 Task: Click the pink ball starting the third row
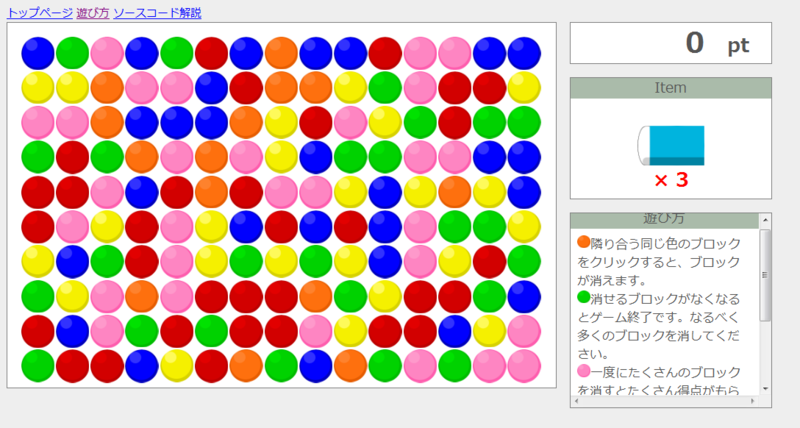(x=38, y=122)
